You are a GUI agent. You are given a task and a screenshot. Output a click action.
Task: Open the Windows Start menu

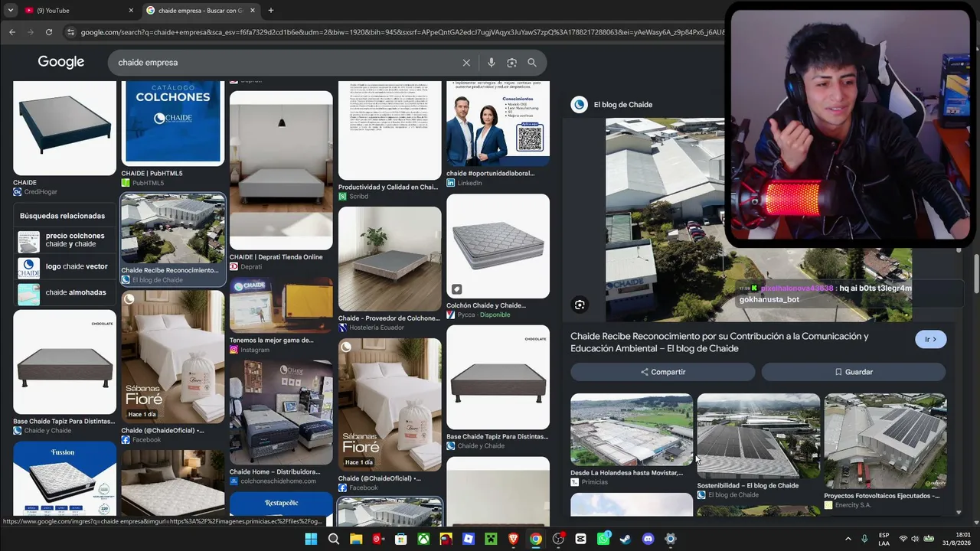(x=311, y=539)
